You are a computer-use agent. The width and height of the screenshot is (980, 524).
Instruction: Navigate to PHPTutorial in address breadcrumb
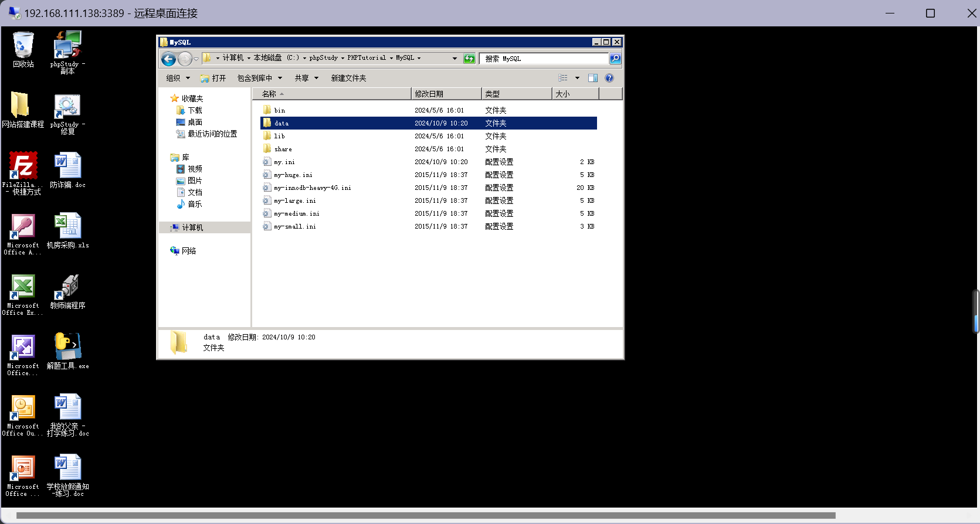[367, 58]
